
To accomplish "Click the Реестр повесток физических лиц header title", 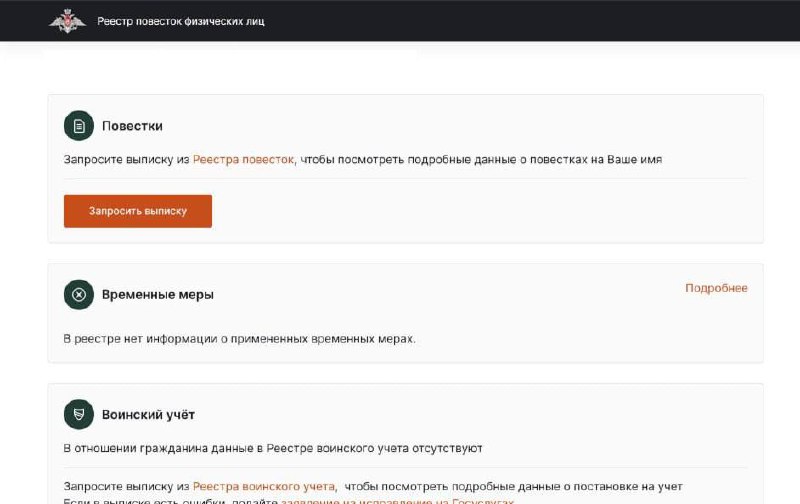I will click(x=181, y=21).
